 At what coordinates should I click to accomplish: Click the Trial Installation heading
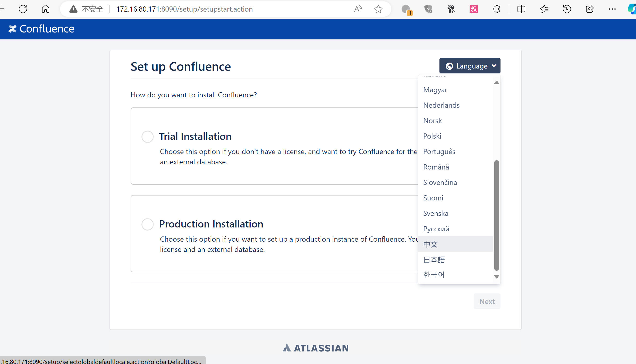195,136
